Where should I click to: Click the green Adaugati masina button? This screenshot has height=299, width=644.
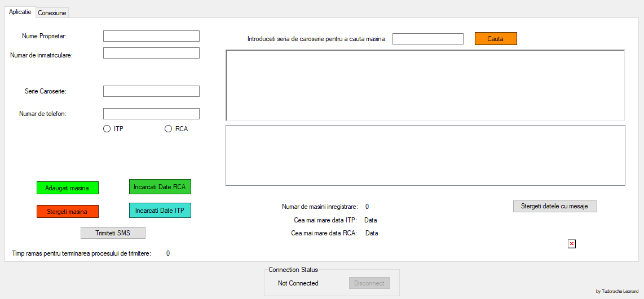click(x=67, y=188)
